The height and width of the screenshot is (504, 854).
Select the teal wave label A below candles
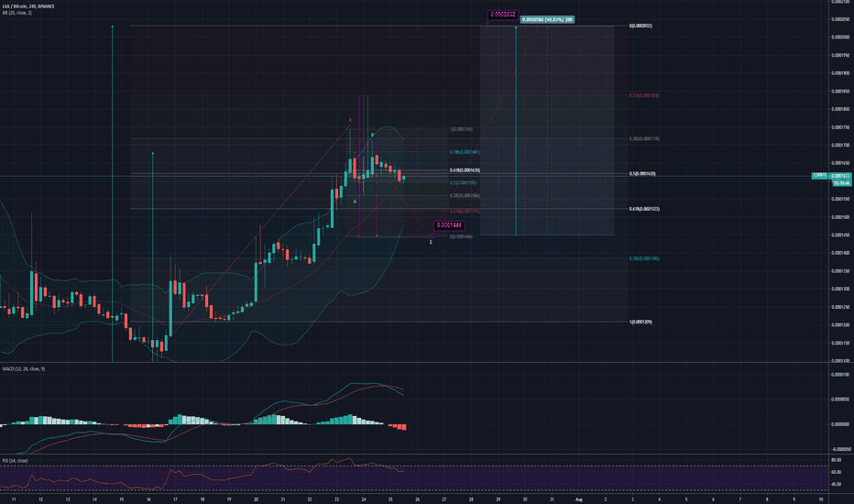click(355, 202)
